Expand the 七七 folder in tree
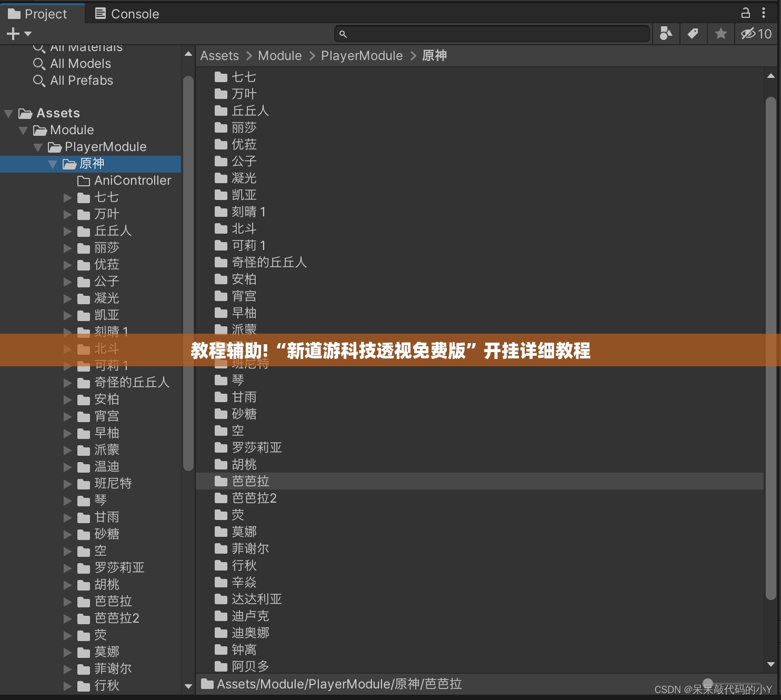The width and height of the screenshot is (781, 700). pyautogui.click(x=67, y=198)
